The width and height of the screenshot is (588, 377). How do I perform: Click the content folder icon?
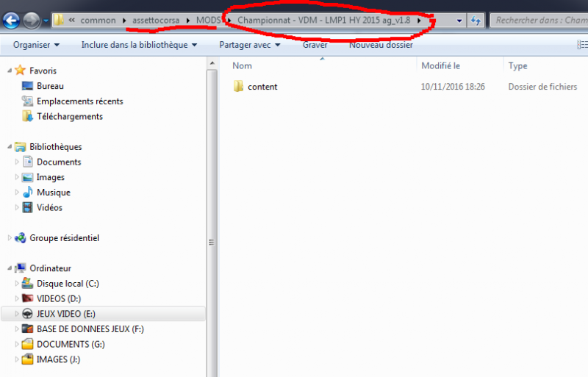tap(238, 86)
